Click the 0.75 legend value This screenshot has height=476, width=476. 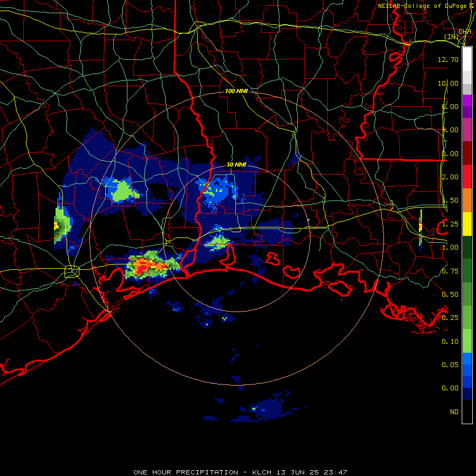click(x=450, y=271)
